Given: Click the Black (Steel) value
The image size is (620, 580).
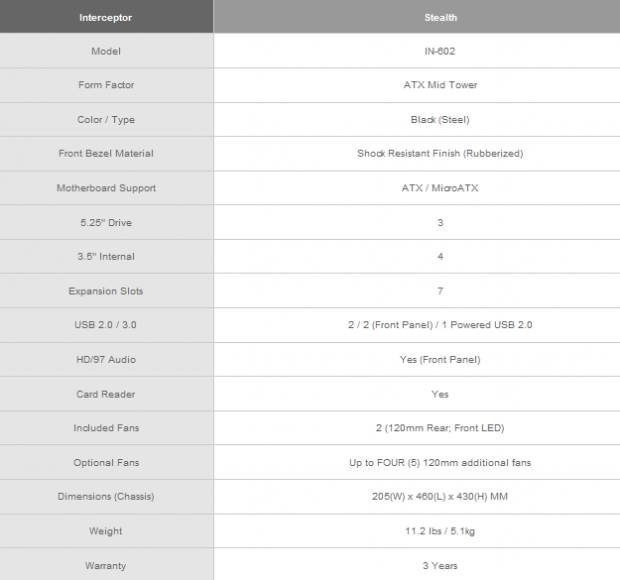Looking at the screenshot, I should coord(440,120).
